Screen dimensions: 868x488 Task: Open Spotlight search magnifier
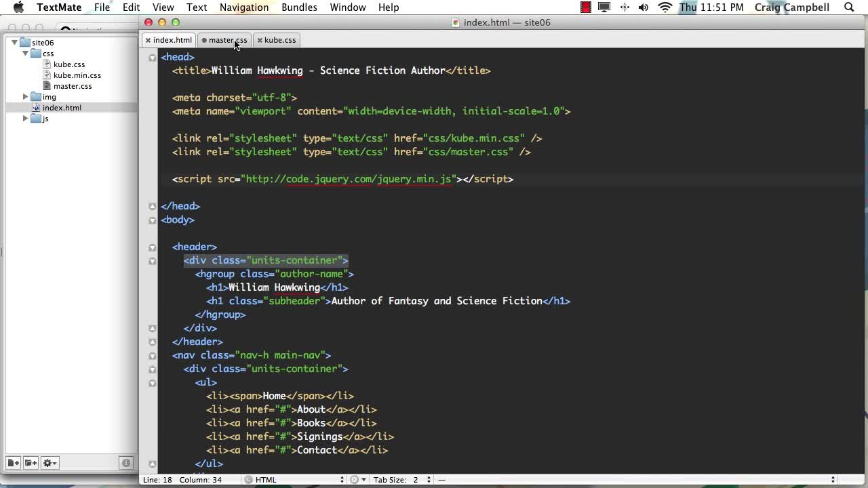point(849,7)
